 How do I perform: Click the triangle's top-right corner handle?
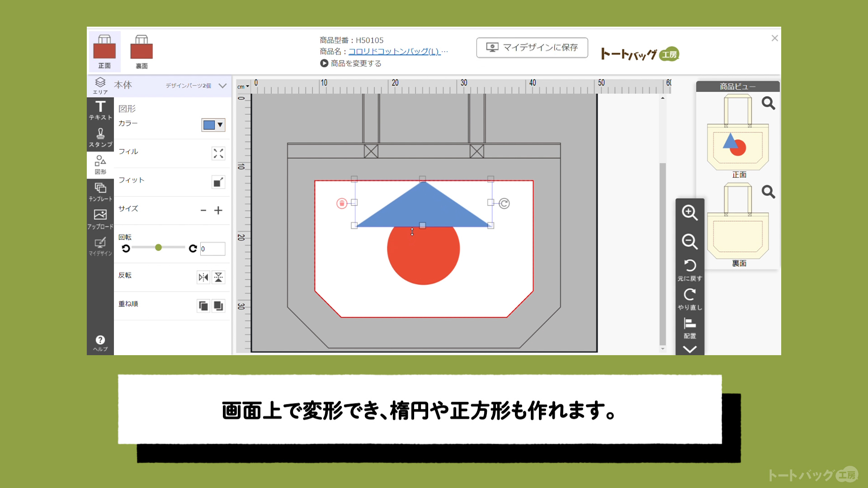coord(491,179)
